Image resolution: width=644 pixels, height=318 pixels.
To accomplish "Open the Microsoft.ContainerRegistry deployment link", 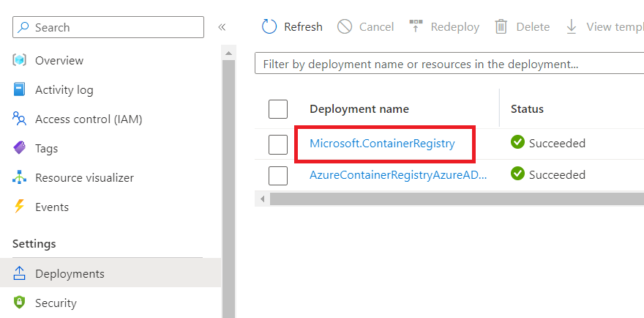I will point(382,144).
